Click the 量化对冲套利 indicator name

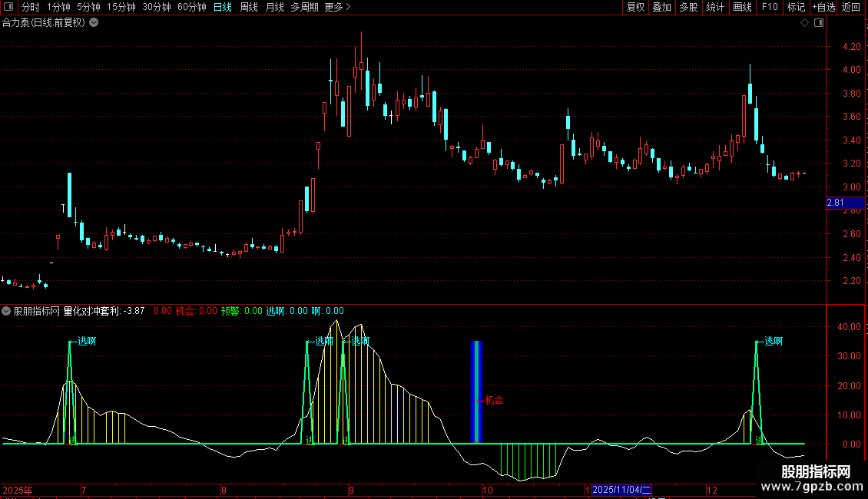[x=91, y=311]
